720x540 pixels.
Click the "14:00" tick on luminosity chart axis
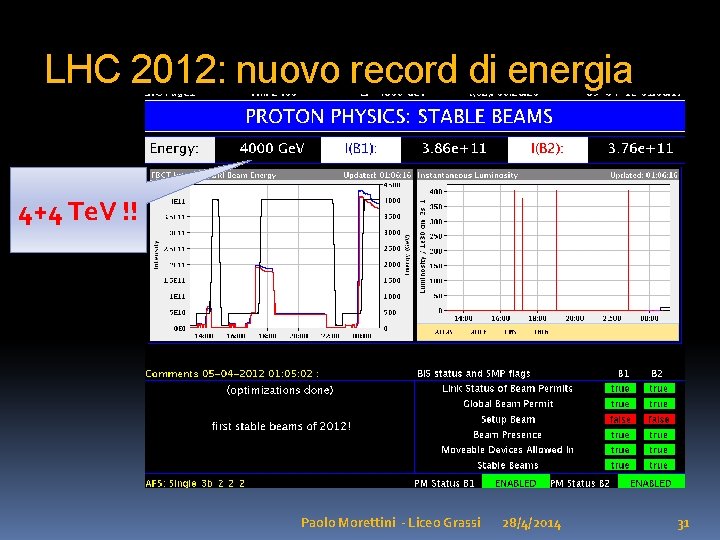pos(463,318)
